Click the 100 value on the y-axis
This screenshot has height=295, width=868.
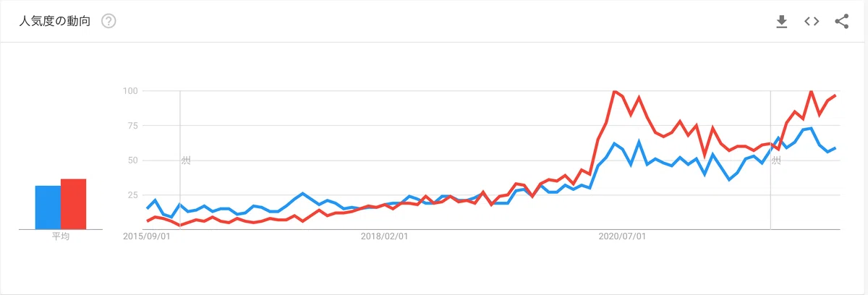130,90
